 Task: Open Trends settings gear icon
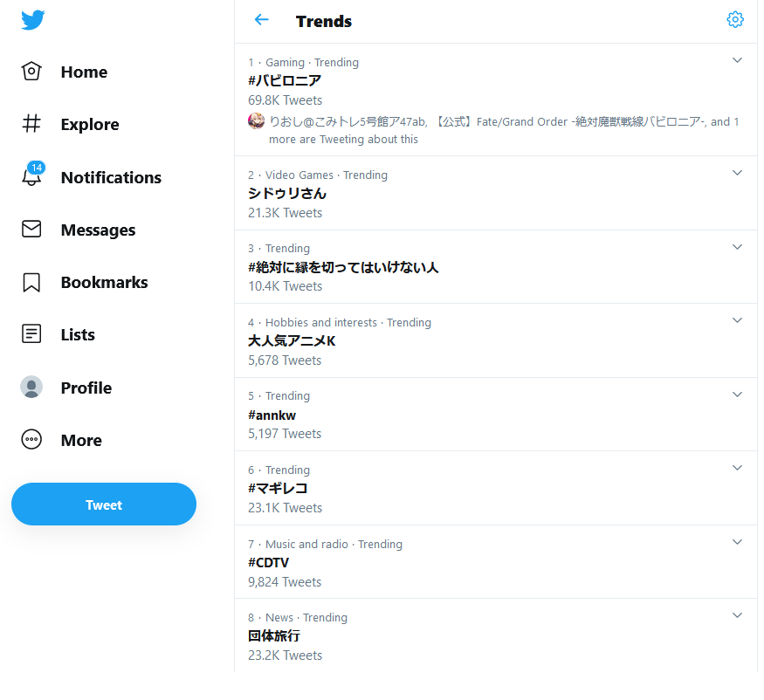tap(735, 20)
